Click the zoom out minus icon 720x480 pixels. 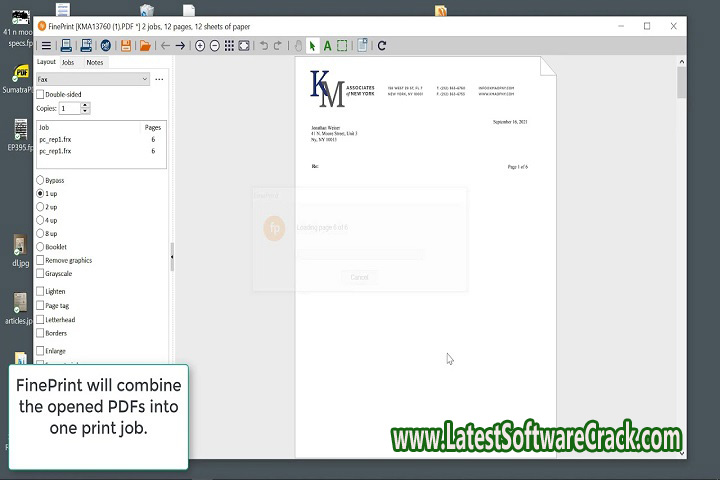tap(215, 45)
